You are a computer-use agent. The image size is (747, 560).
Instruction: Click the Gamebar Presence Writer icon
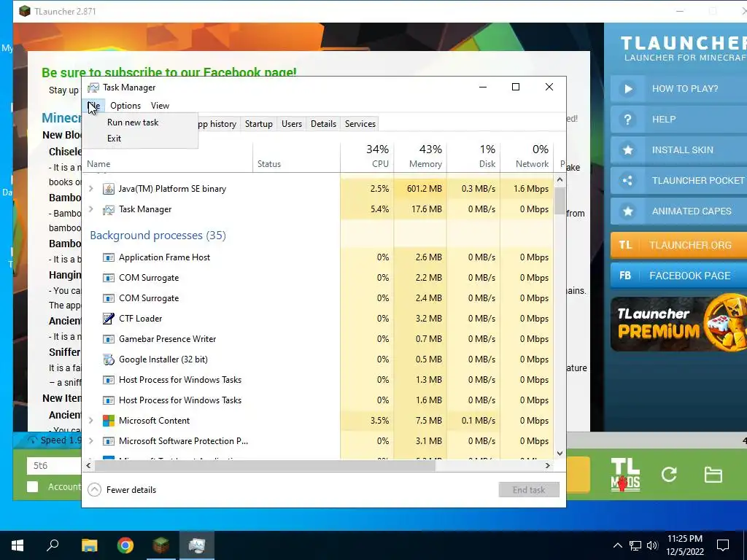click(x=109, y=339)
